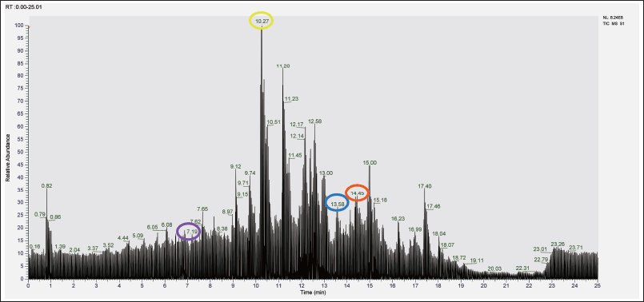Select the 8.38 peak label

pyautogui.click(x=222, y=228)
